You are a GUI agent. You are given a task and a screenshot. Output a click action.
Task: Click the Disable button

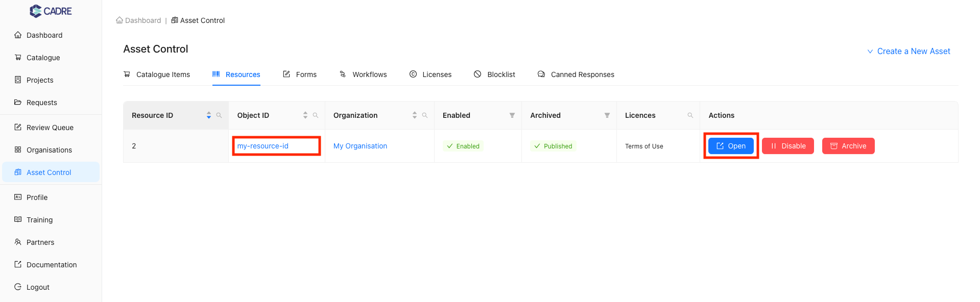click(788, 146)
